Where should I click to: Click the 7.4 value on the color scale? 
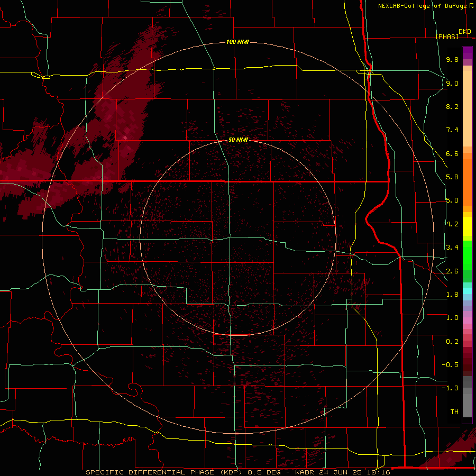tap(452, 130)
